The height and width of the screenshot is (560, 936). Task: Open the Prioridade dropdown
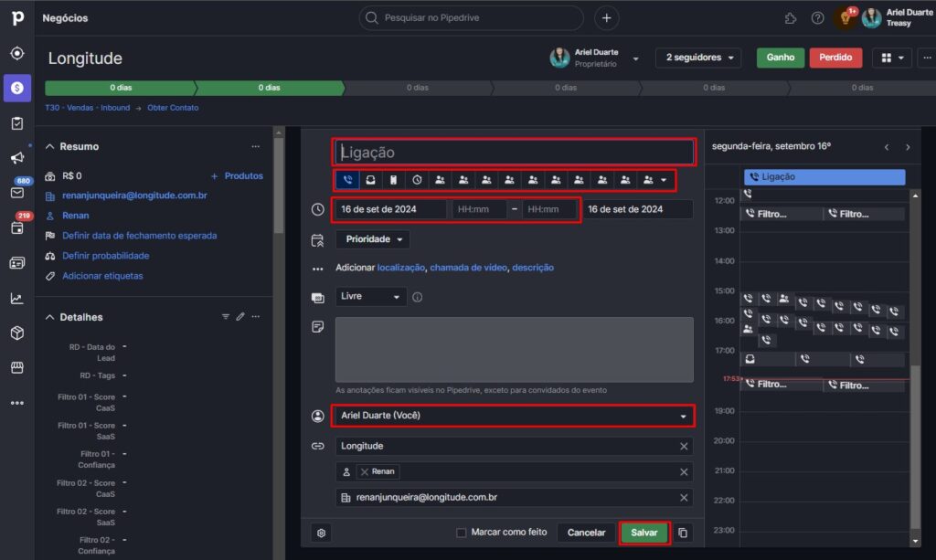tap(372, 239)
